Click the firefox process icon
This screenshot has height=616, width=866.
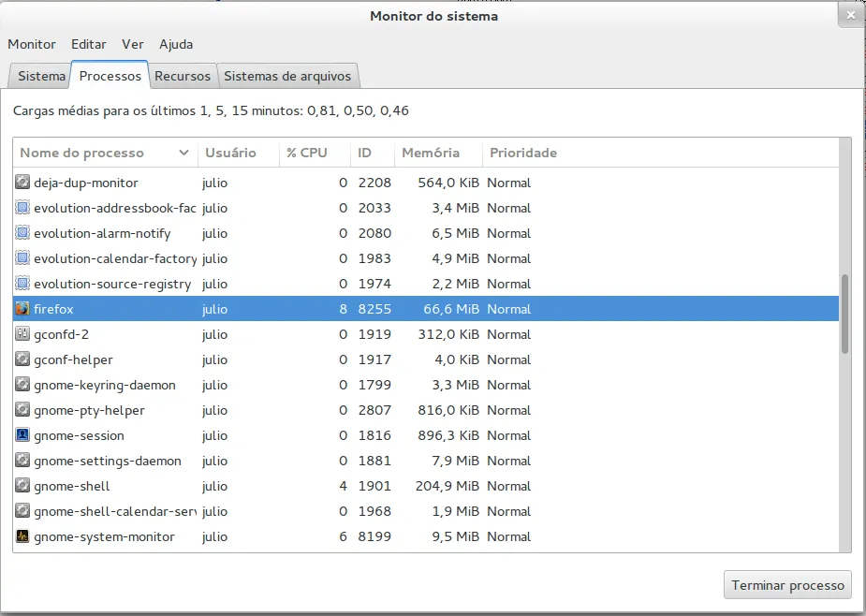coord(22,309)
